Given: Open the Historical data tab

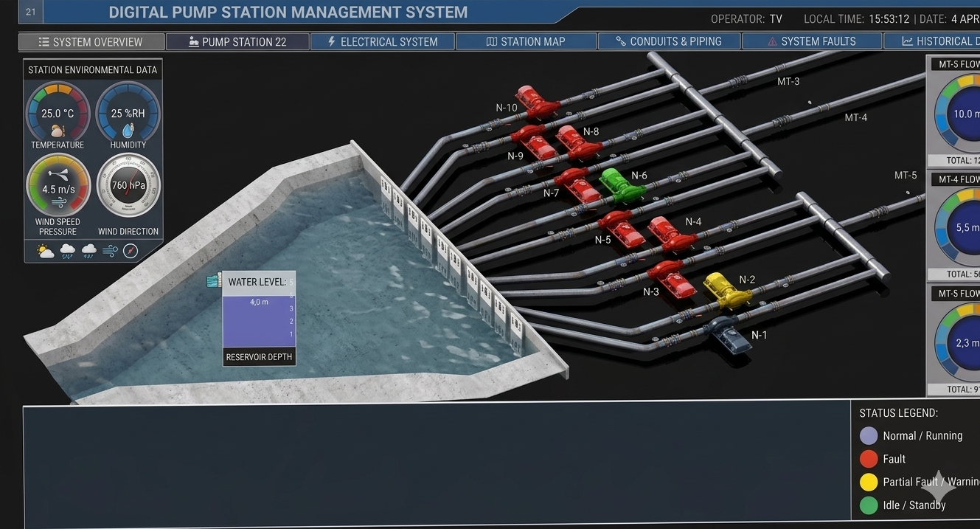Looking at the screenshot, I should [932, 41].
